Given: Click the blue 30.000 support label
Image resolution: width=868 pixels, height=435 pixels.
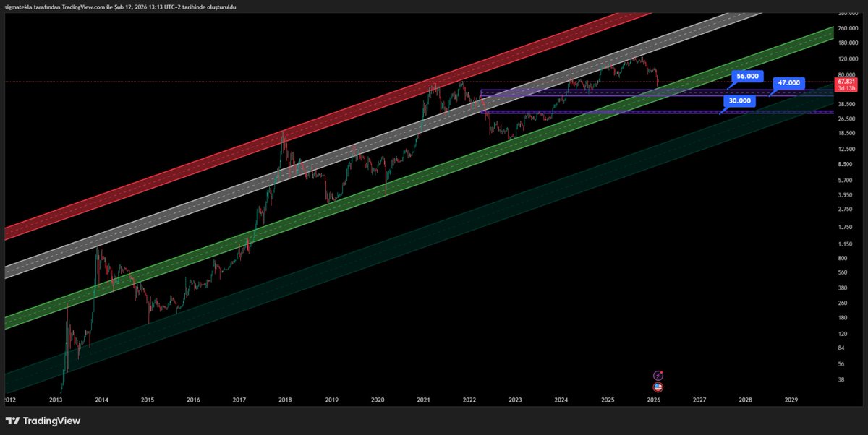Looking at the screenshot, I should click(739, 101).
